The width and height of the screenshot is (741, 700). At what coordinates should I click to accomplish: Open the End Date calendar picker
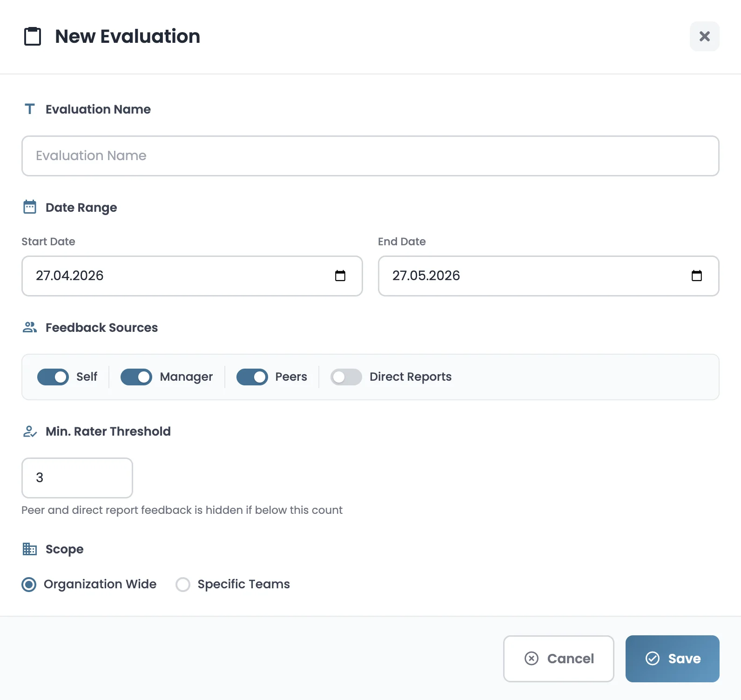tap(696, 276)
